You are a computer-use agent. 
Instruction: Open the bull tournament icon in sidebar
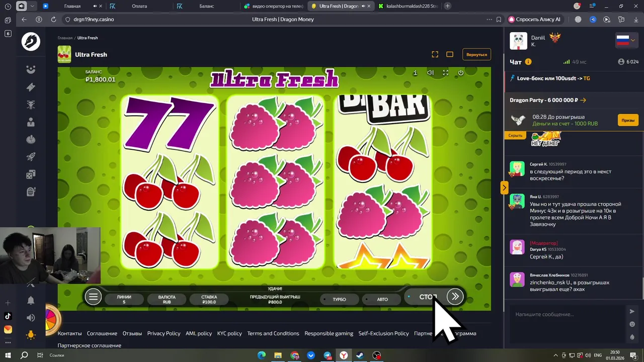click(x=31, y=105)
